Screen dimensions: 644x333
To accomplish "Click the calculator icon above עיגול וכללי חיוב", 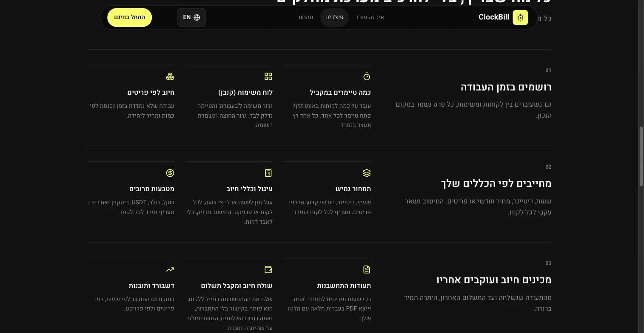I will pyautogui.click(x=268, y=173).
